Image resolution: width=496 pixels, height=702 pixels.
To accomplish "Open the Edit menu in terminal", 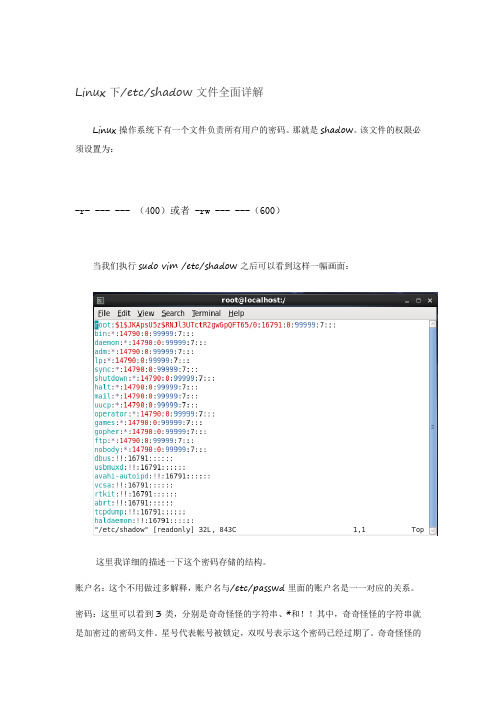I will point(124,313).
